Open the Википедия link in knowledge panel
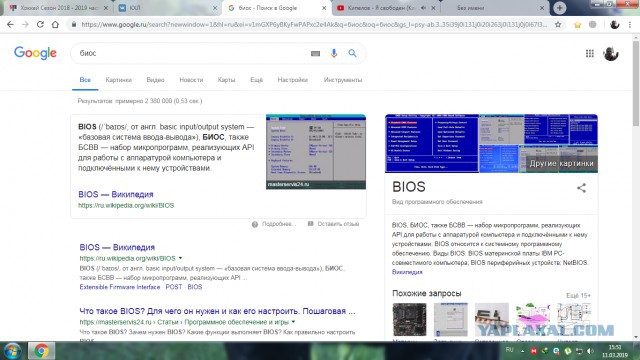 coord(407,272)
